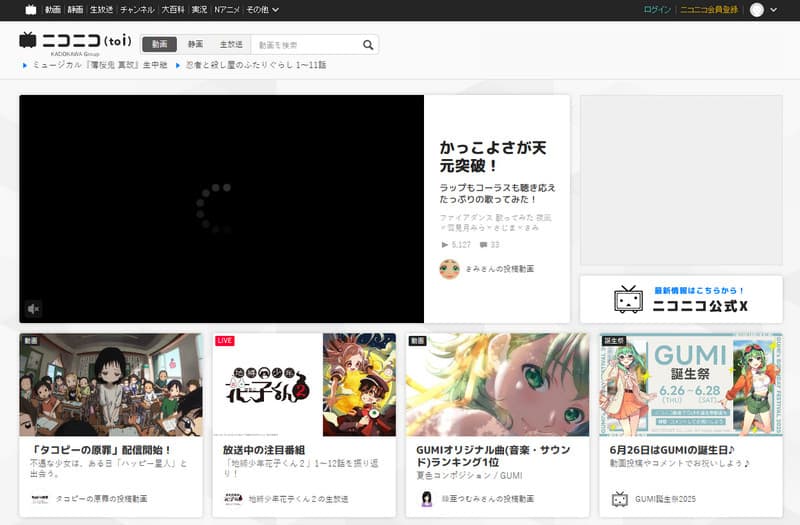
Task: Open タコピーの原罪の投稿動画 link
Action: point(101,498)
